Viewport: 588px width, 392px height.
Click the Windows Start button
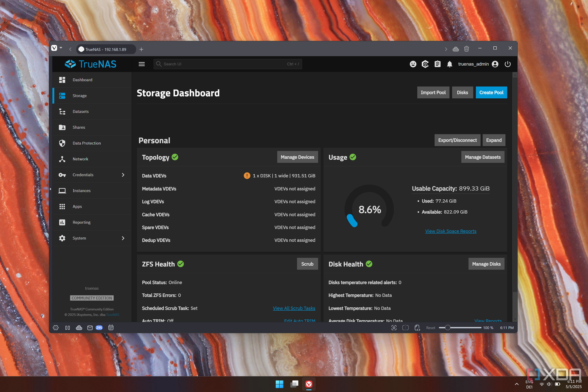279,384
